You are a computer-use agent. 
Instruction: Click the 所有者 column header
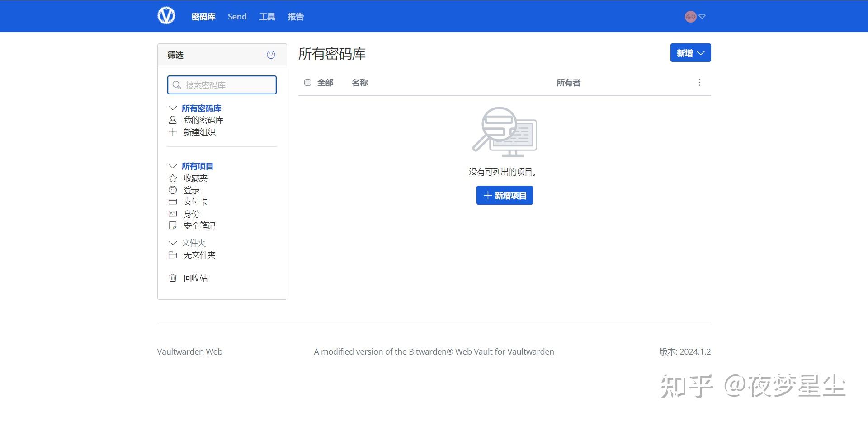568,83
